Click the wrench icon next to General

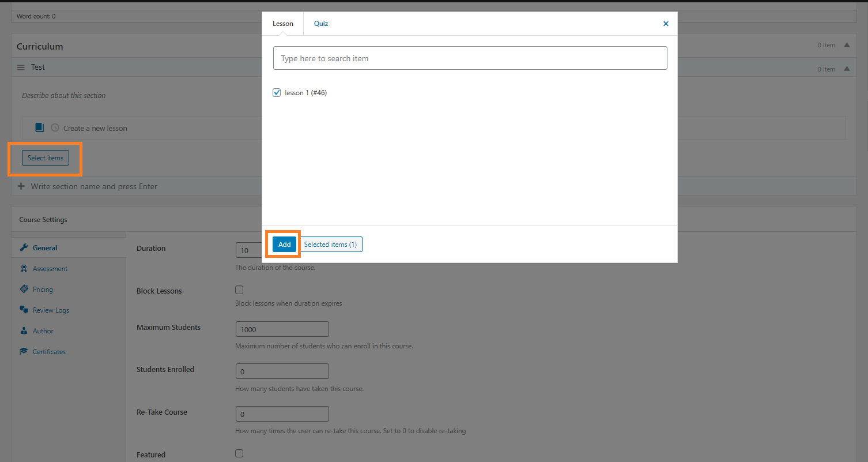[24, 247]
